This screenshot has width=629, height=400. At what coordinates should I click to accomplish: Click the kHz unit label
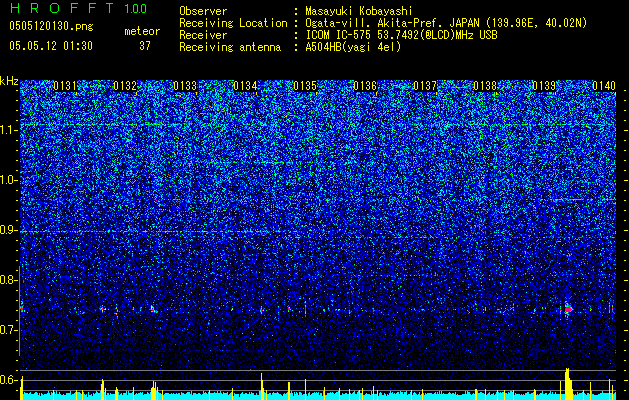click(9, 81)
